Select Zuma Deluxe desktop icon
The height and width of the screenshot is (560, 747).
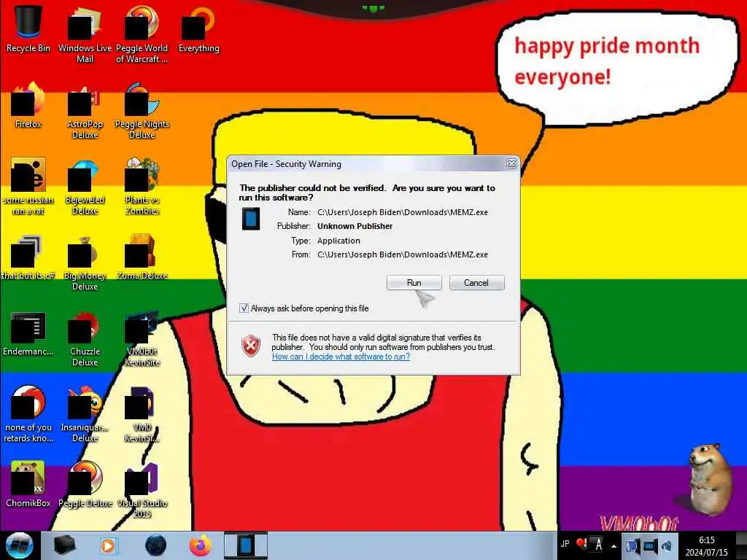tap(142, 256)
